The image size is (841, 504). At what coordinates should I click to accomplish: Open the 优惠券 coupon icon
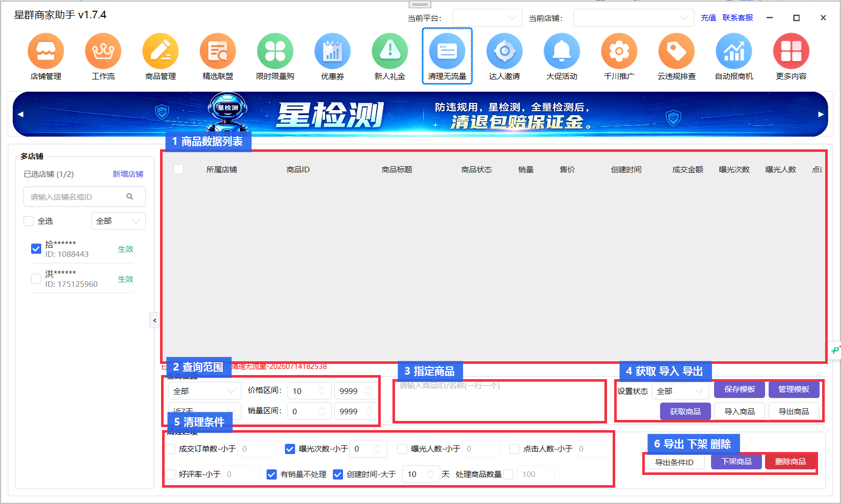point(332,51)
